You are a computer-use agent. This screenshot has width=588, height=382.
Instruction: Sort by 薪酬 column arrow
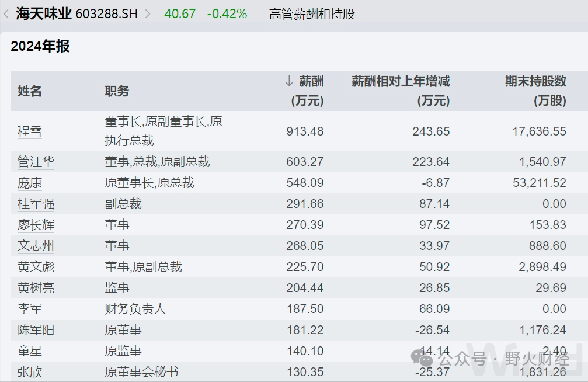point(289,81)
